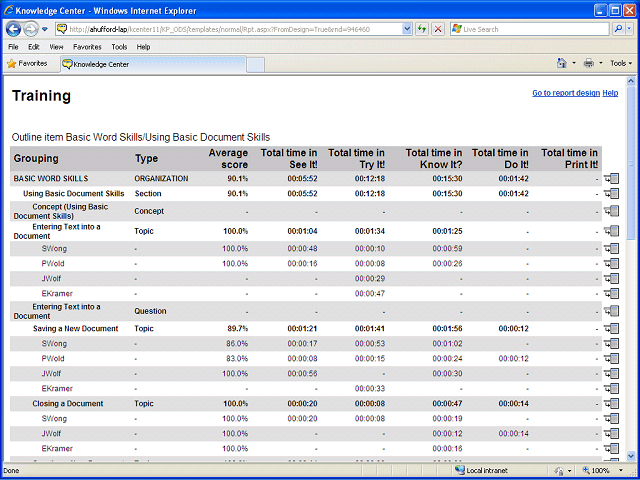The image size is (640, 480).
Task: Open the Tools command bar dropdown
Action: 621,63
